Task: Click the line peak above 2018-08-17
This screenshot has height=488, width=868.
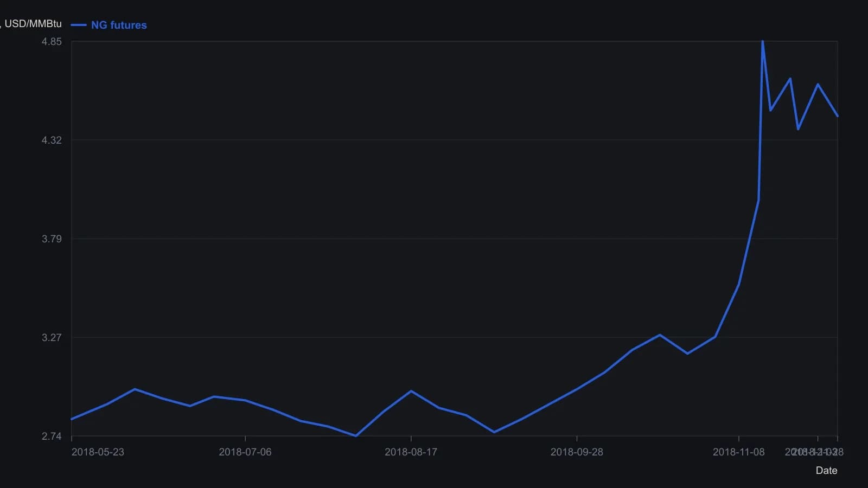Action: tap(411, 391)
